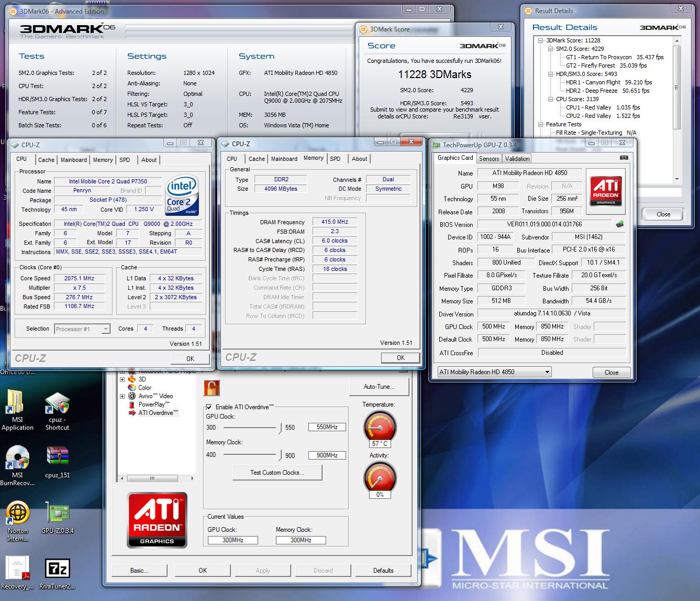Collapse the Feature Tests node
The width and height of the screenshot is (700, 601).
(x=541, y=124)
